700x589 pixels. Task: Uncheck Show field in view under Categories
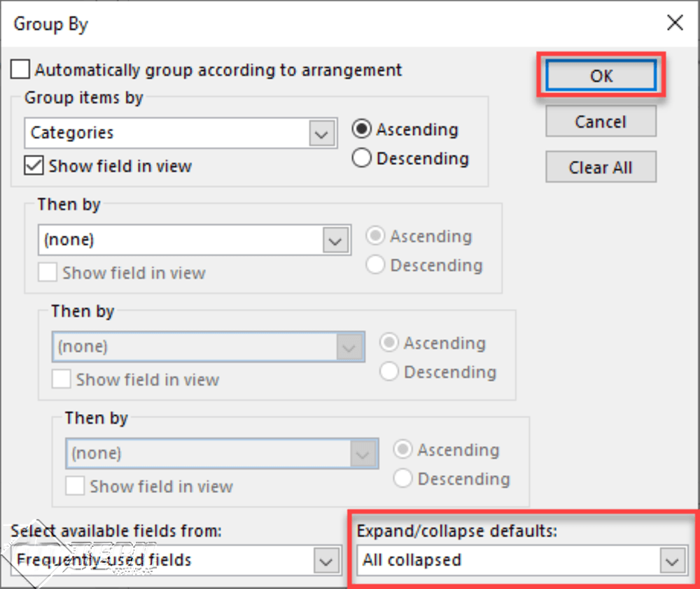pyautogui.click(x=34, y=166)
